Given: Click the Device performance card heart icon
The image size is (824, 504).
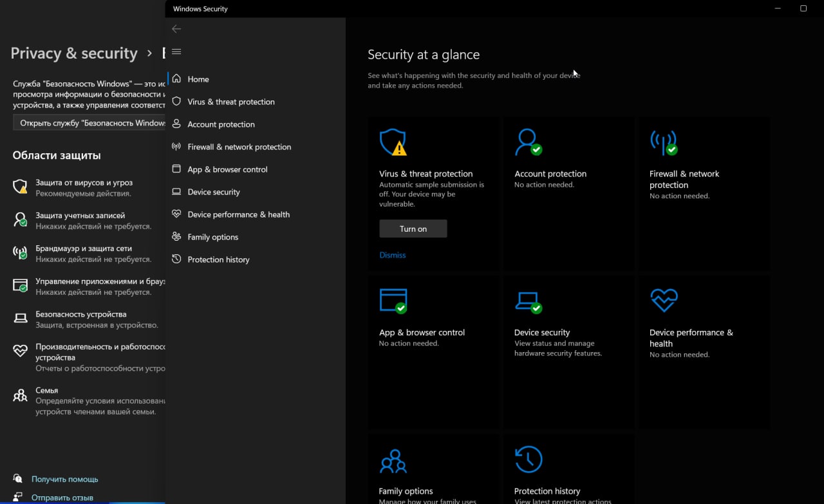Looking at the screenshot, I should coord(664,300).
